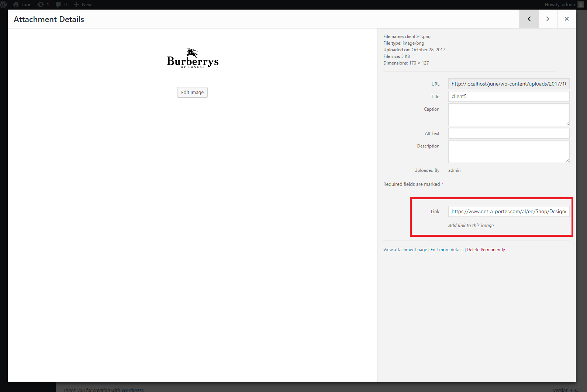Click 'Required fields are marked' note
Image resolution: width=587 pixels, height=392 pixels.
tap(413, 184)
